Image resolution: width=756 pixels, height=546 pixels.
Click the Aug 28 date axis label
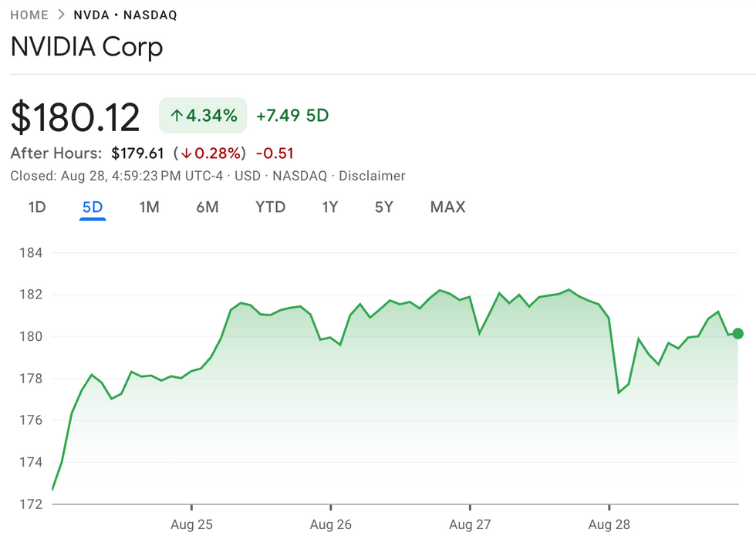point(609,524)
